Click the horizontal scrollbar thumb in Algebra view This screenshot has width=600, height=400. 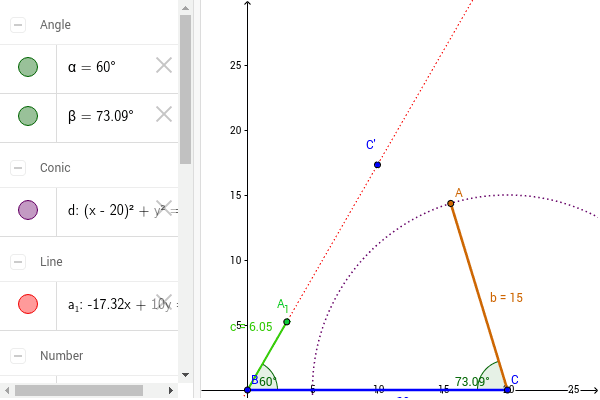pos(79,390)
